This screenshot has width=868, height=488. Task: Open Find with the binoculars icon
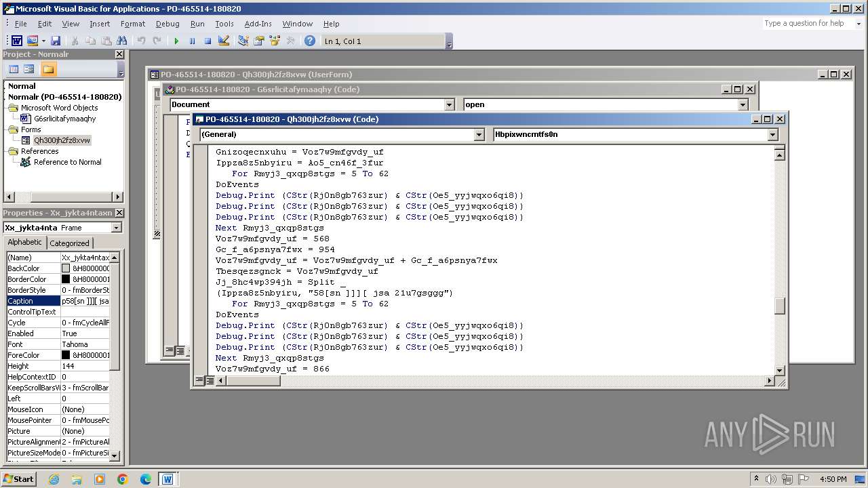[x=122, y=41]
